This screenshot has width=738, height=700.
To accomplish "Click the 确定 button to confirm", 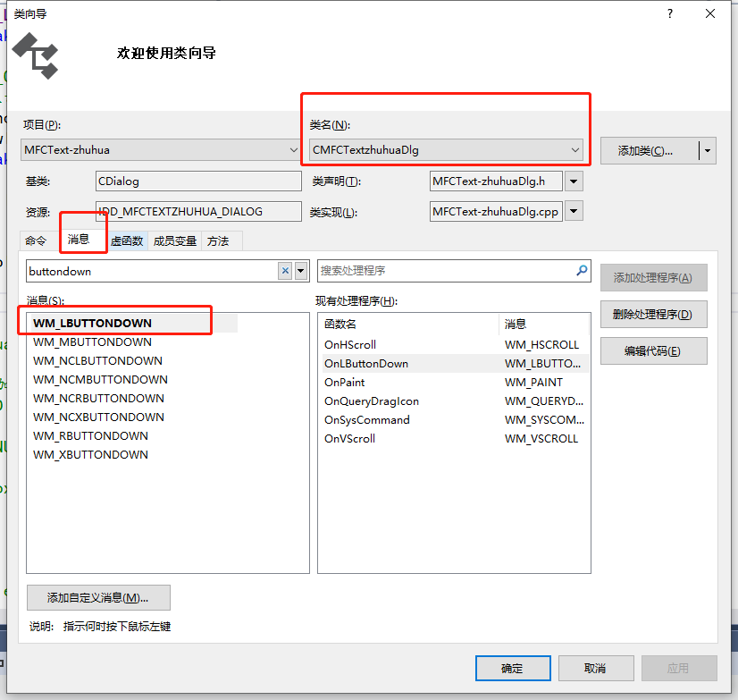I will (512, 668).
